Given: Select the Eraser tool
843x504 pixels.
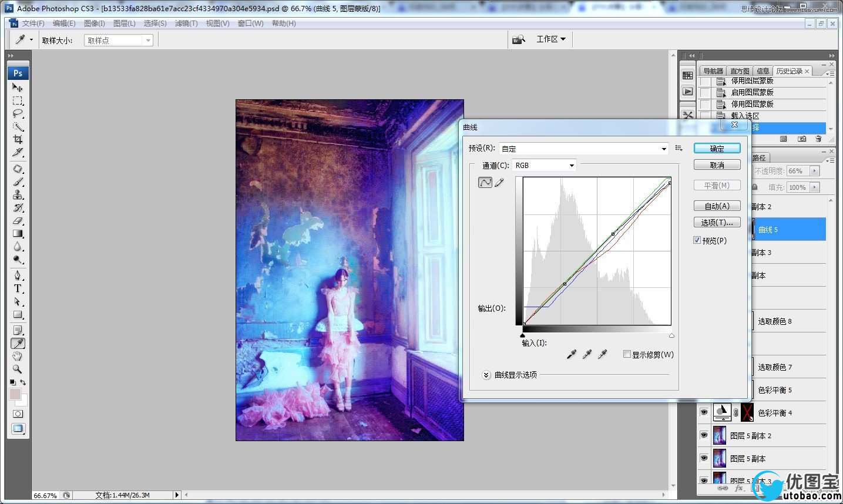Looking at the screenshot, I should 18,221.
